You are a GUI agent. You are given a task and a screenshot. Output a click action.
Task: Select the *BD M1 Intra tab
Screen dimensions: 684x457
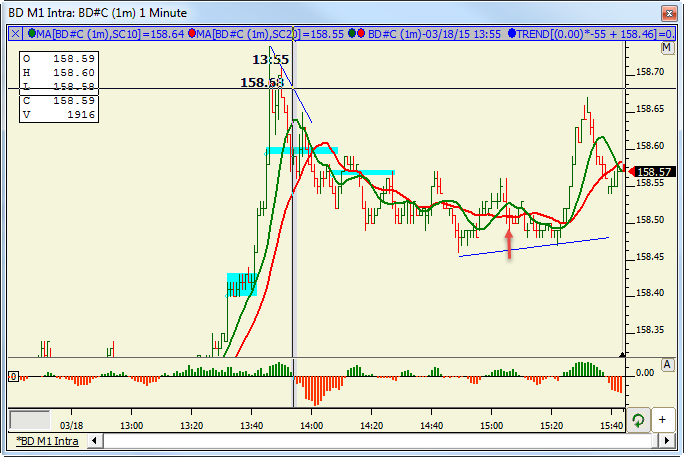(x=47, y=441)
